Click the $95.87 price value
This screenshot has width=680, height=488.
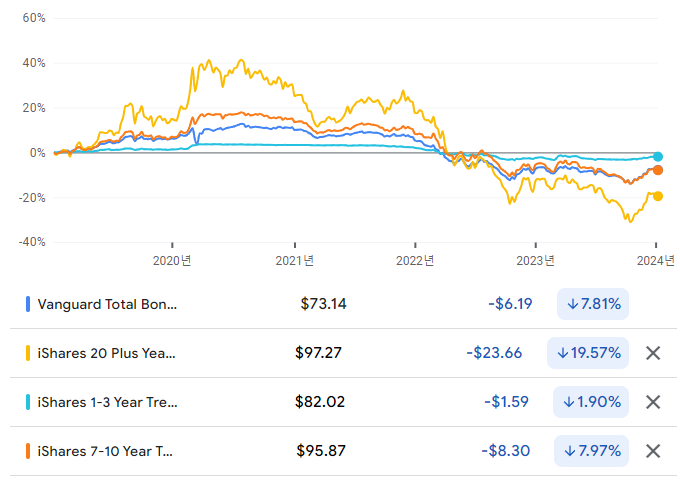(321, 451)
